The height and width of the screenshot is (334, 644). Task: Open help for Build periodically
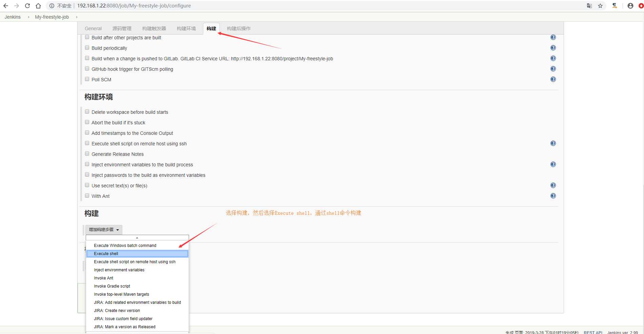coord(553,48)
